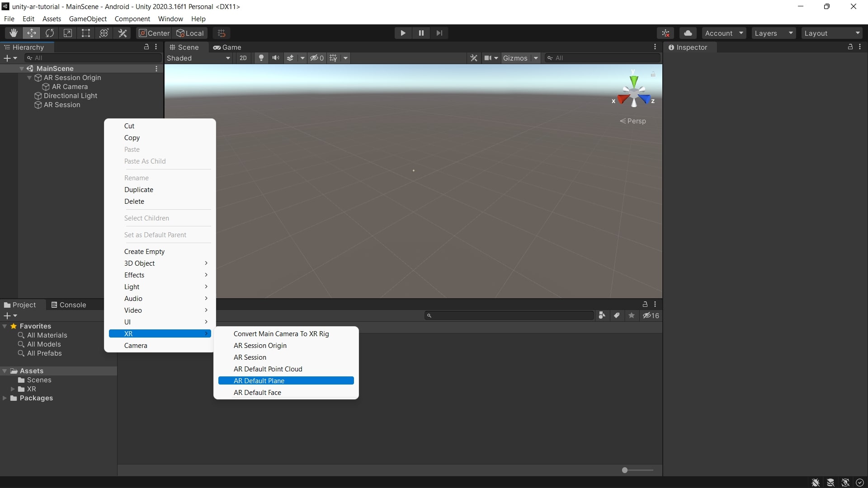
Task: Search by type icon in Project
Action: [602, 315]
